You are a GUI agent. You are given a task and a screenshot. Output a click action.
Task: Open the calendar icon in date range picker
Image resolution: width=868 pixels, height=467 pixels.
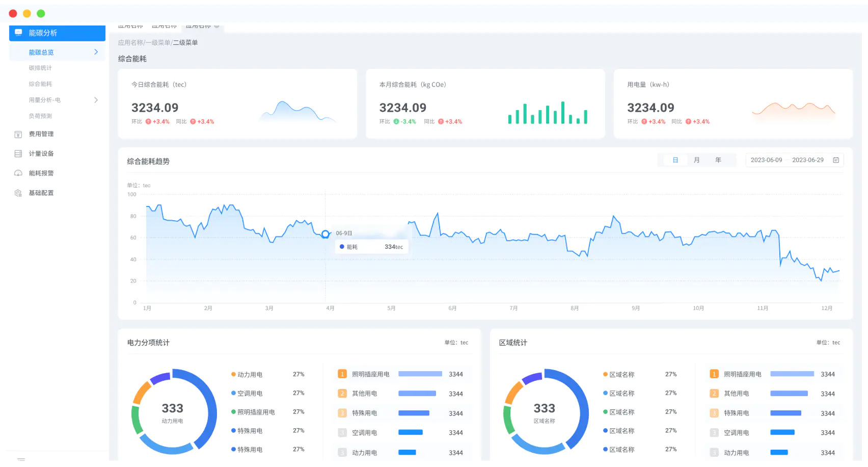pyautogui.click(x=836, y=160)
